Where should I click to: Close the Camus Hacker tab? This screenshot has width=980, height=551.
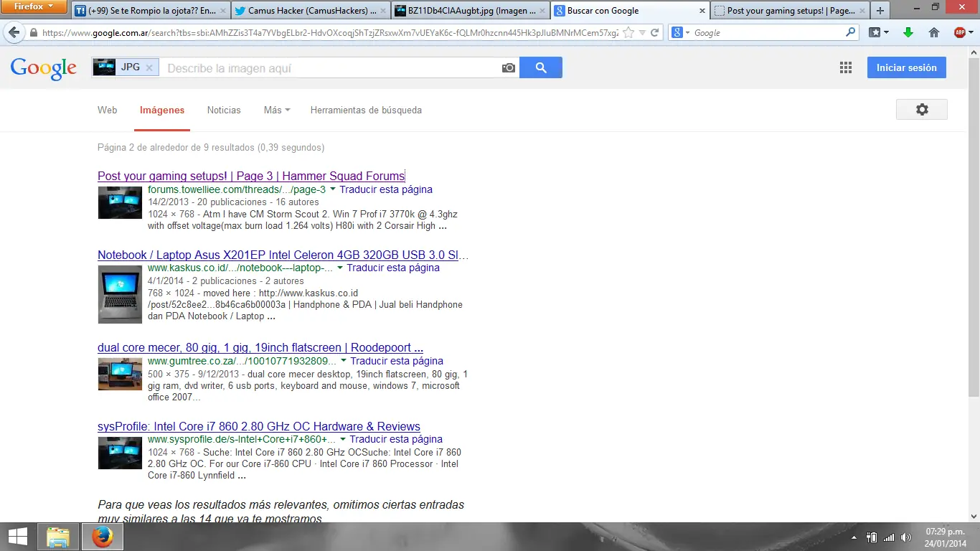pos(382,11)
